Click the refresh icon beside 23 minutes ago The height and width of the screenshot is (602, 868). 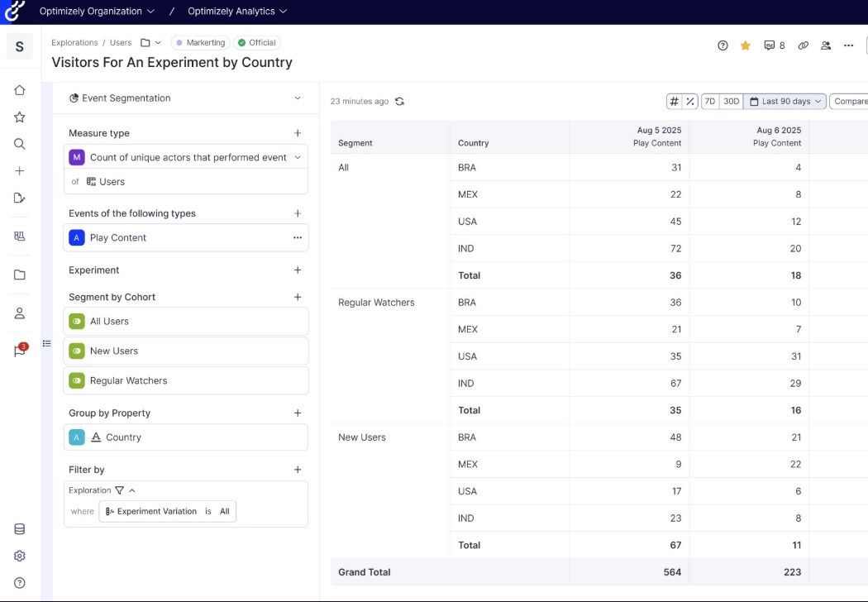pyautogui.click(x=399, y=102)
